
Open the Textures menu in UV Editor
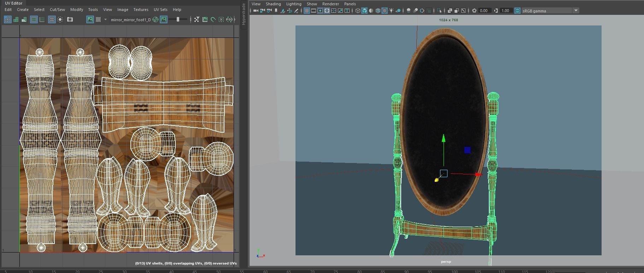(x=141, y=10)
